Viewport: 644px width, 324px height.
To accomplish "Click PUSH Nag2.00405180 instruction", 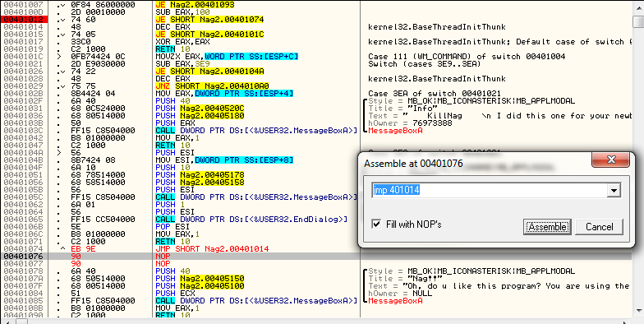I will click(200, 115).
